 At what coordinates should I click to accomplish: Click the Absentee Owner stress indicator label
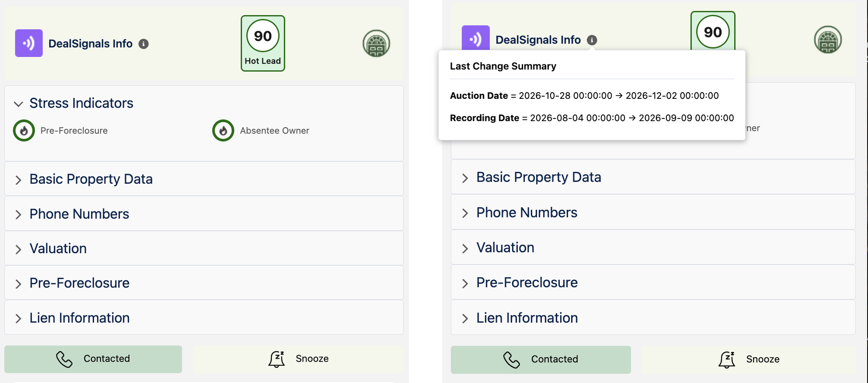click(274, 131)
